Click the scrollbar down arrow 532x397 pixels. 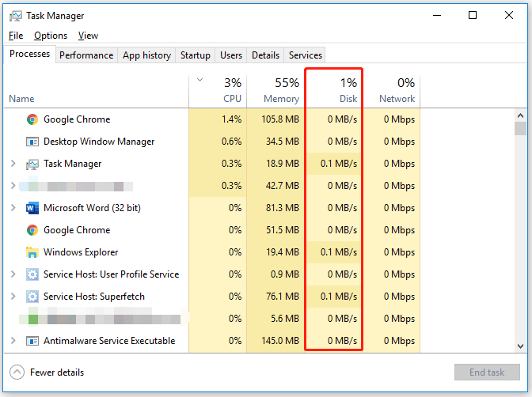[520, 346]
